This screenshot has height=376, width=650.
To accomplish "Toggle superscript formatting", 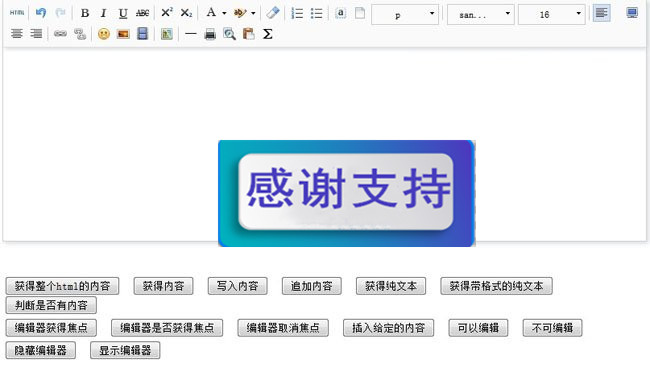I will point(167,13).
